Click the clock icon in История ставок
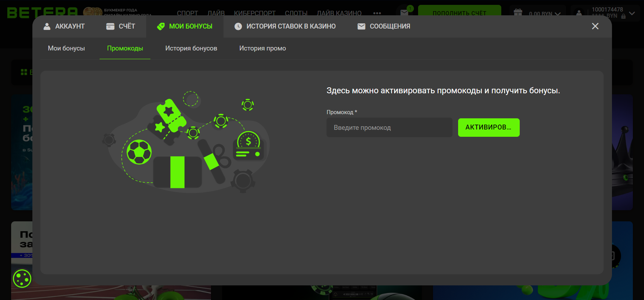 (x=238, y=26)
